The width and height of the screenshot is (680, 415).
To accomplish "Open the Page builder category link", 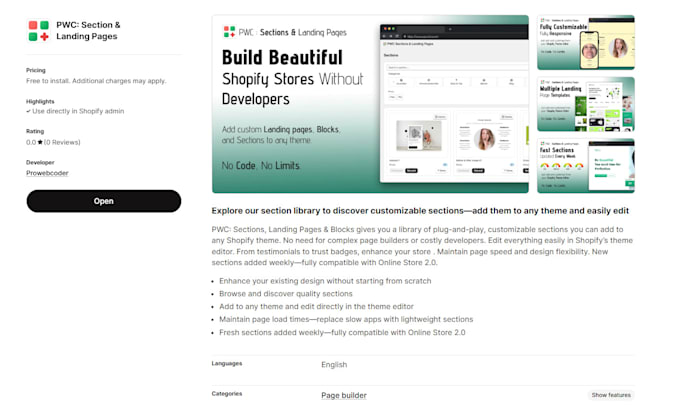I will [x=344, y=395].
